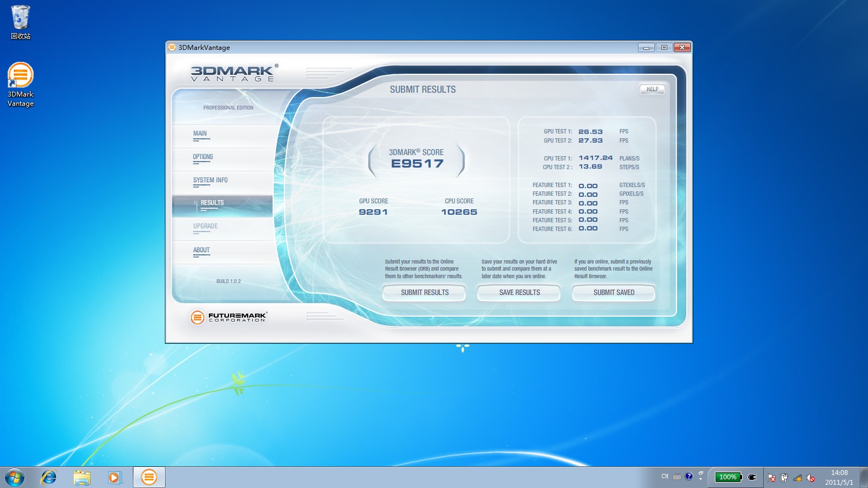Image resolution: width=868 pixels, height=488 pixels.
Task: Click the SUBMIT RESULTS button
Action: (x=424, y=293)
